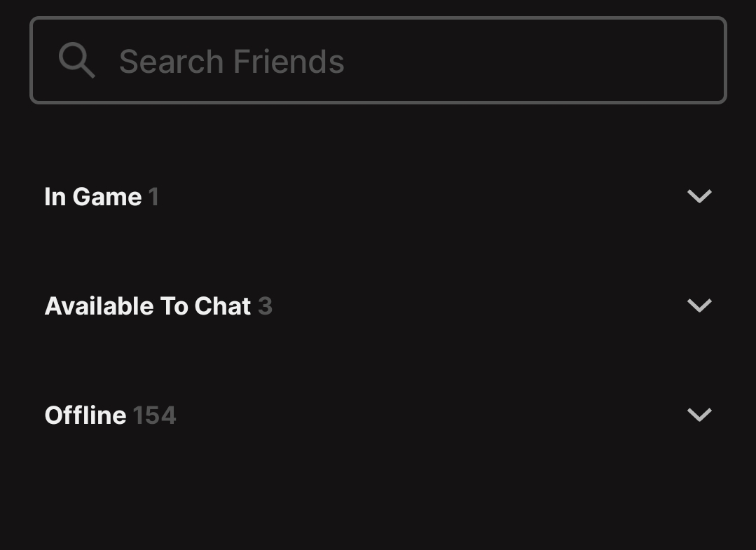The width and height of the screenshot is (756, 550).
Task: Click the down arrow beside Offline 154
Action: click(699, 415)
